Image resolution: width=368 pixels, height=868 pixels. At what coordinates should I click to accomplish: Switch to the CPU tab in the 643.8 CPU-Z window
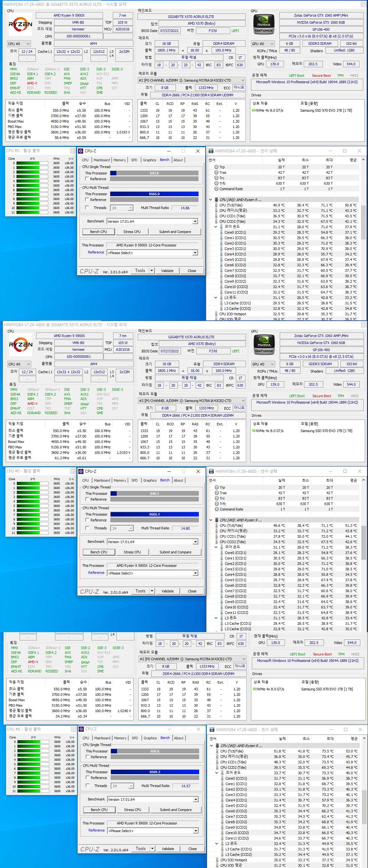coord(85,160)
